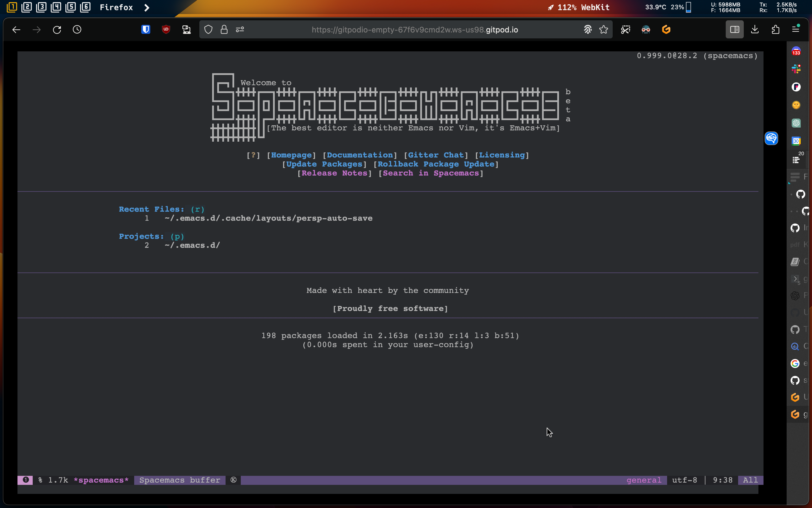This screenshot has width=812, height=508.
Task: Open the Firefox hamburger menu
Action: [x=796, y=29]
